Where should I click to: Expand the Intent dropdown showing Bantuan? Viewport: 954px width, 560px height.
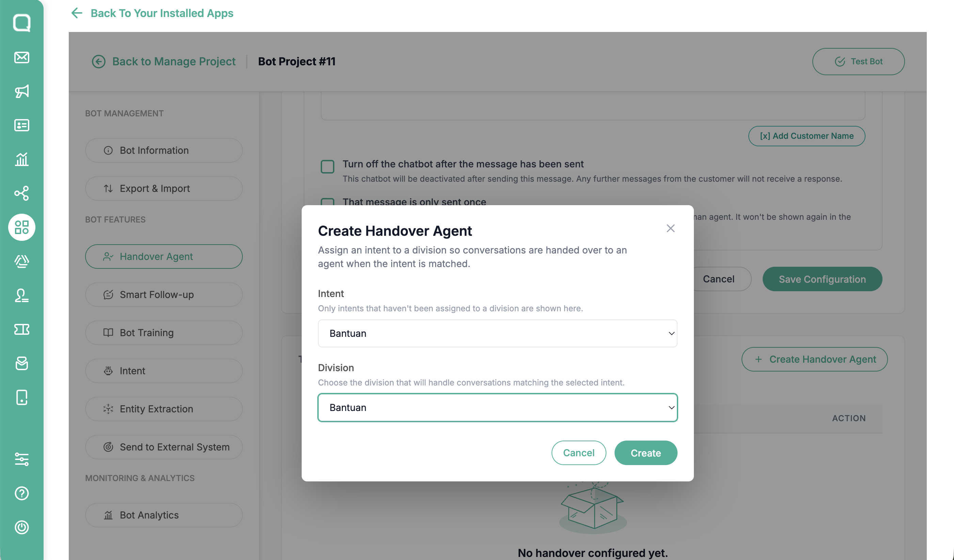coord(497,333)
